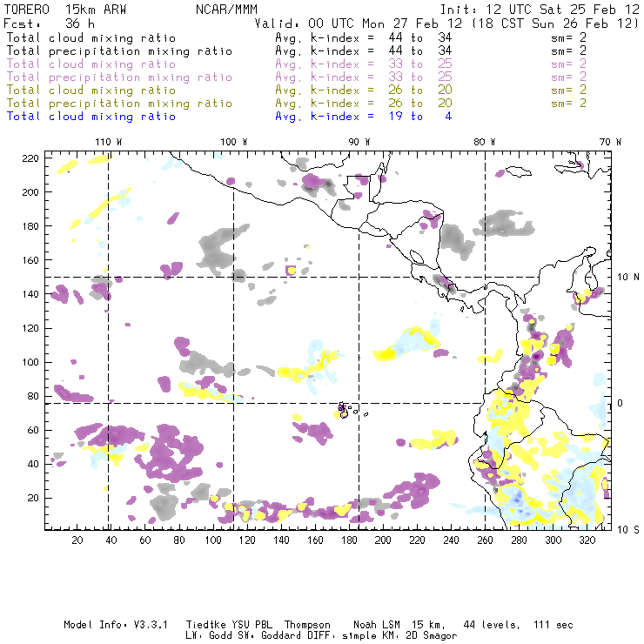Click the x-axis tick label "120"
The height and width of the screenshot is (644, 644).
coord(247,540)
